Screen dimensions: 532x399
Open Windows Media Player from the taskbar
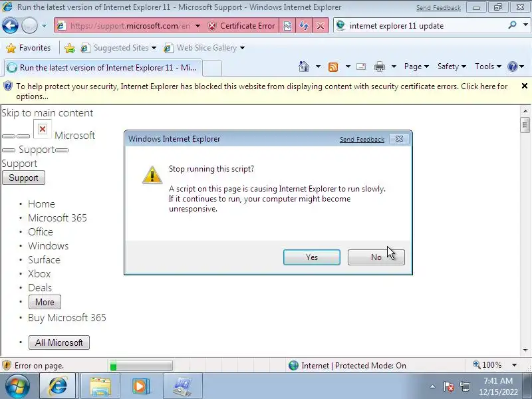[x=141, y=386]
